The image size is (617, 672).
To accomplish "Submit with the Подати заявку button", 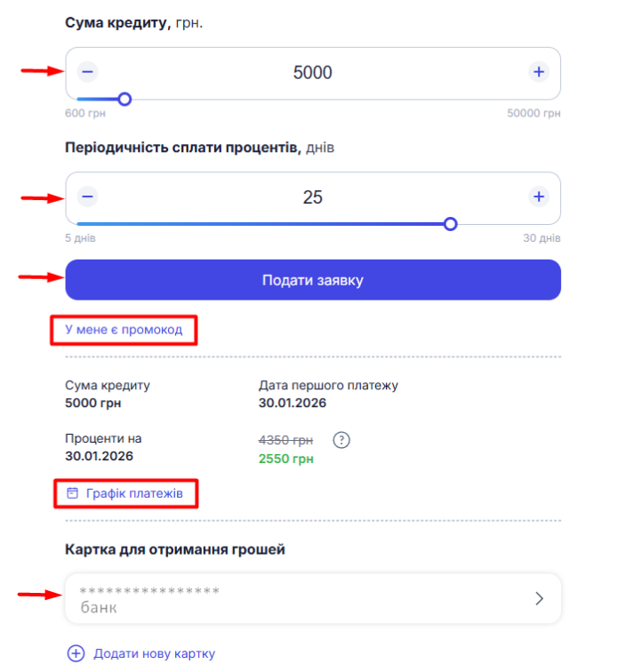I will [313, 280].
